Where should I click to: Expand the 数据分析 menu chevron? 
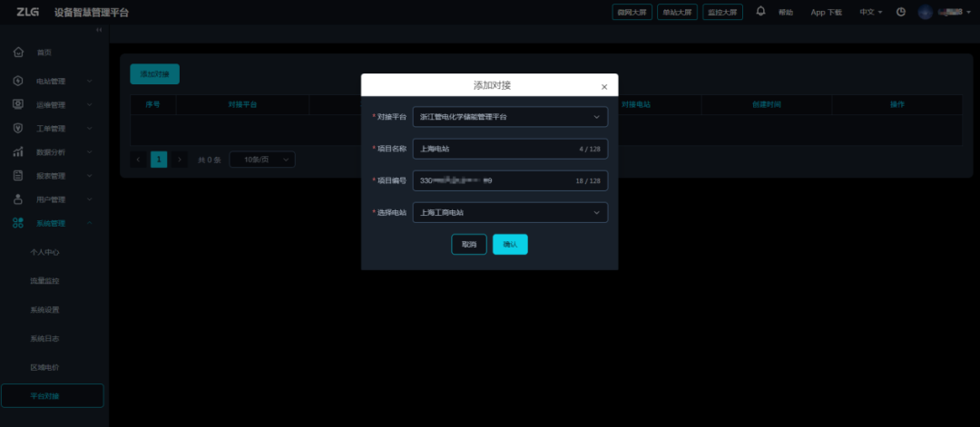pos(89,152)
